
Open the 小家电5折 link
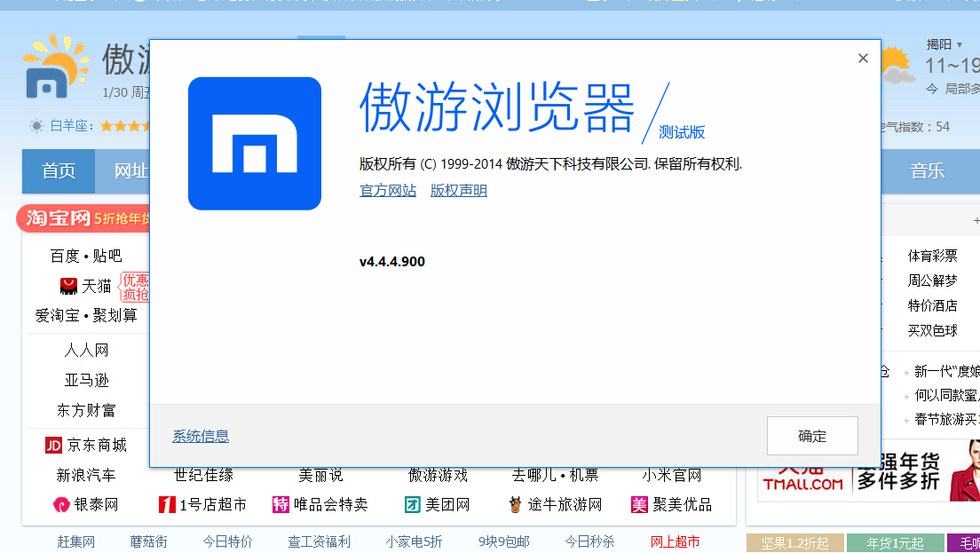414,541
